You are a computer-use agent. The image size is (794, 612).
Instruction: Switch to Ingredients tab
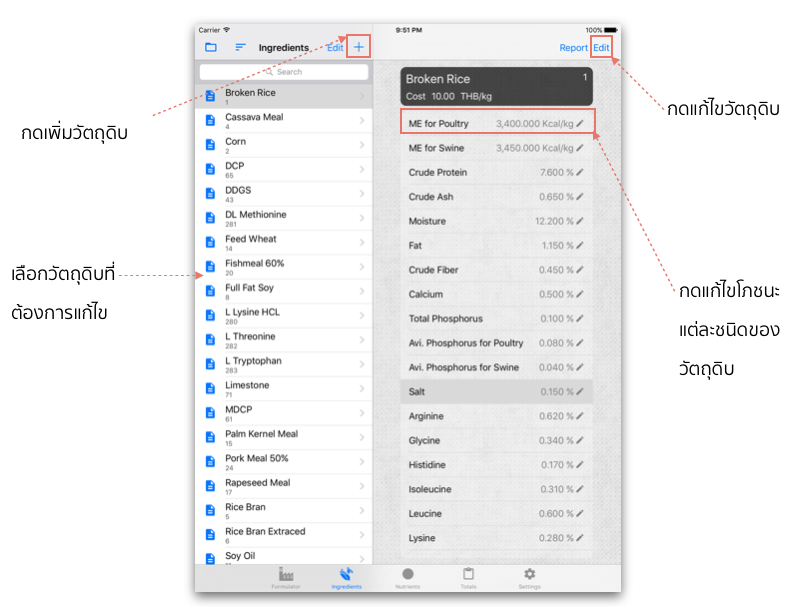click(346, 578)
